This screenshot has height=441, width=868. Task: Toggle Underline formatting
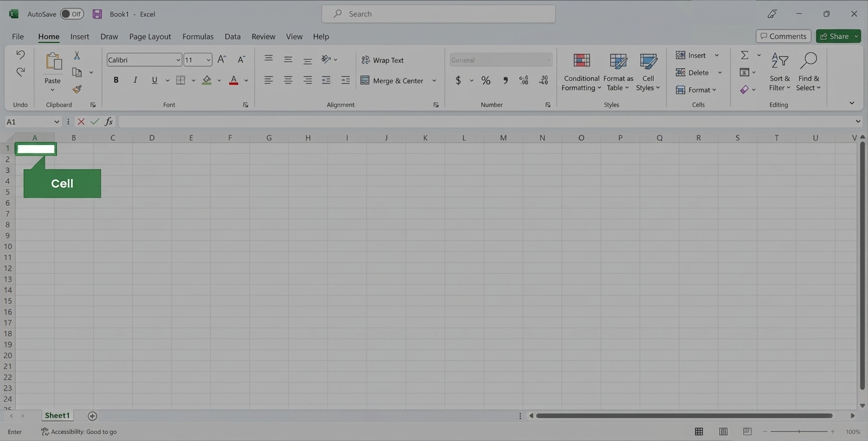pyautogui.click(x=155, y=80)
